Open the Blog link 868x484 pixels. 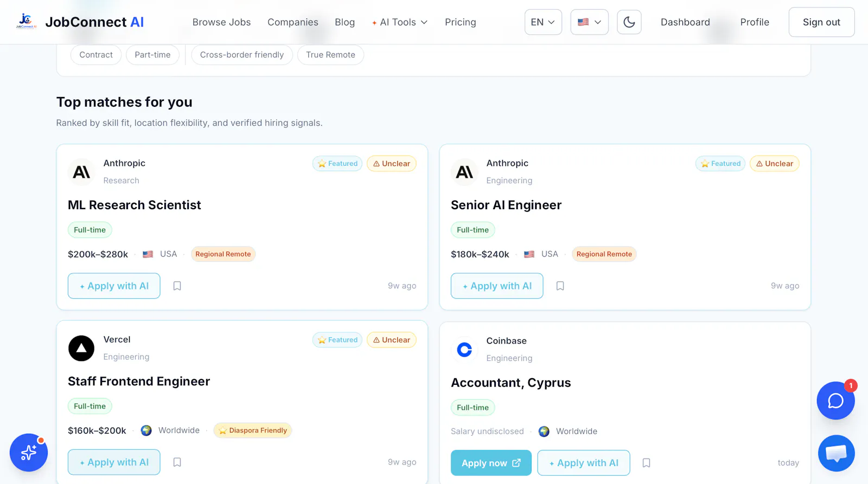[x=344, y=22]
